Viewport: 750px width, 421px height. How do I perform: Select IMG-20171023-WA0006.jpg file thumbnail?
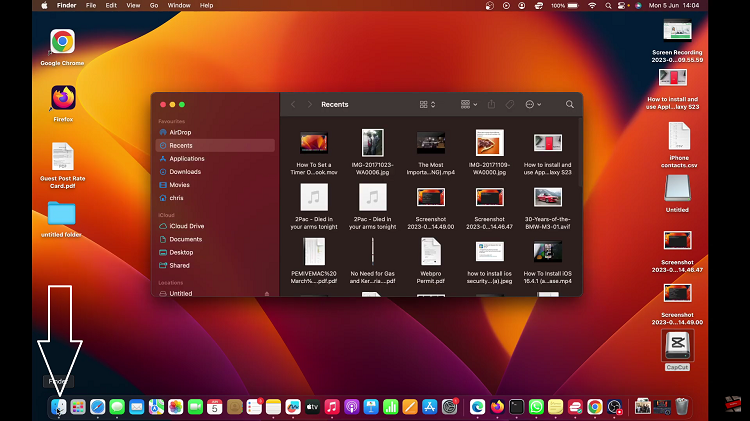(373, 143)
